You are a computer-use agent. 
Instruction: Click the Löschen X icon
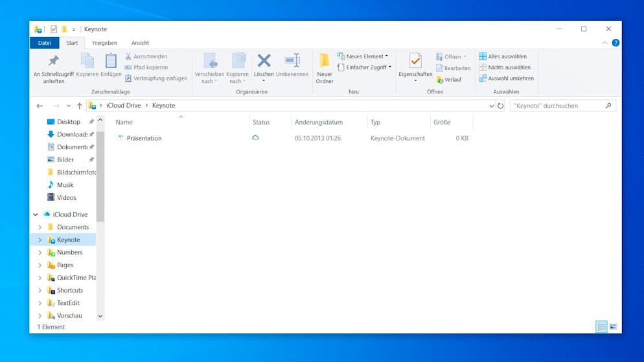[x=264, y=61]
